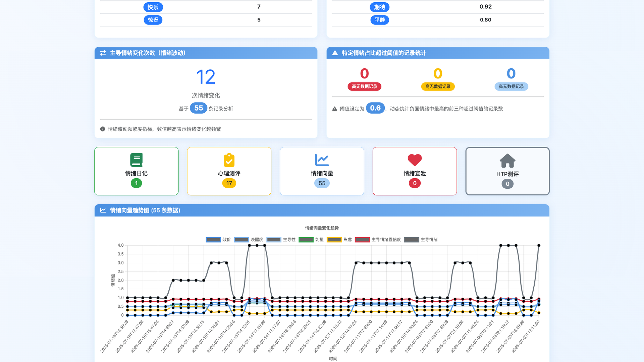Viewport: 644px width, 362px height.
Task: Click the gray 0 badge under HTP测评
Action: coord(507,184)
